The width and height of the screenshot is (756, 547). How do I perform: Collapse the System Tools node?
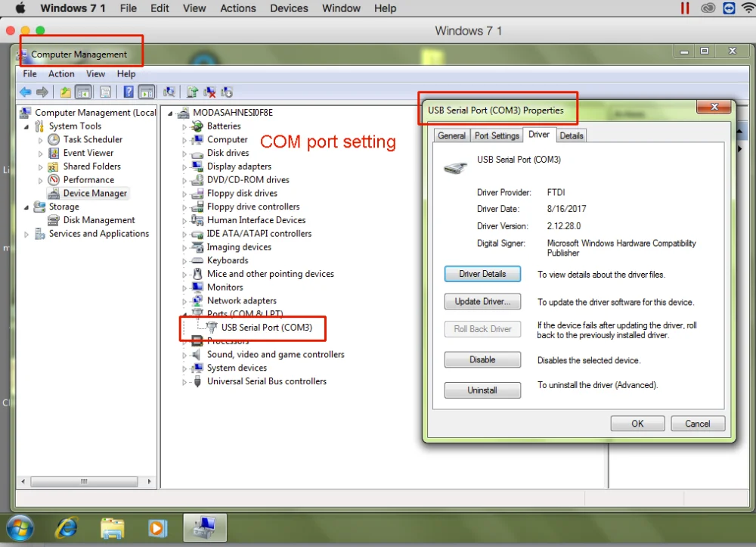coord(26,127)
